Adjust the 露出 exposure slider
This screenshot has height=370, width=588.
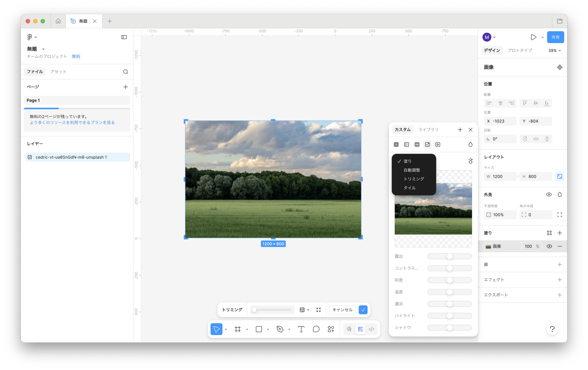450,256
